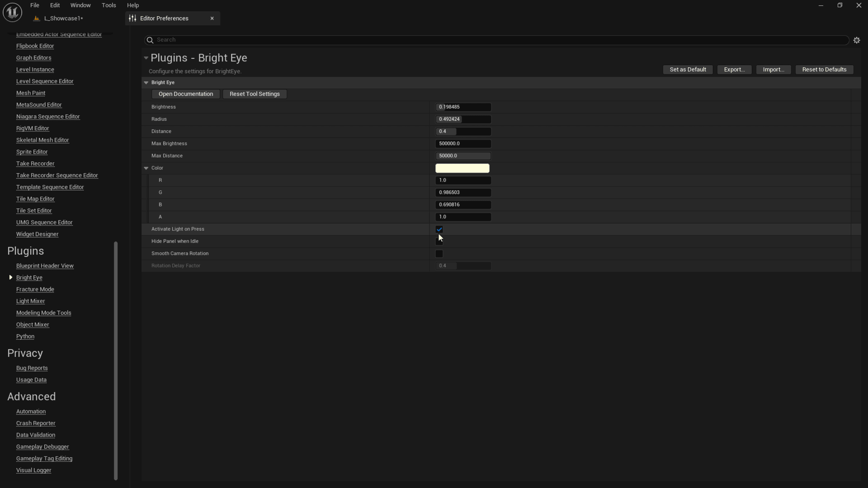Click Open Documentation button
The width and height of the screenshot is (868, 488).
(186, 94)
